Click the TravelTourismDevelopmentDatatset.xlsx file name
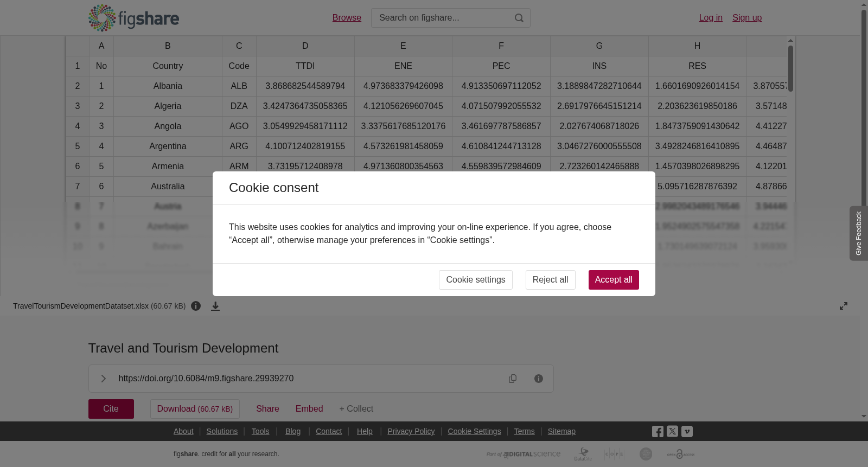Image resolution: width=868 pixels, height=467 pixels. [x=81, y=306]
